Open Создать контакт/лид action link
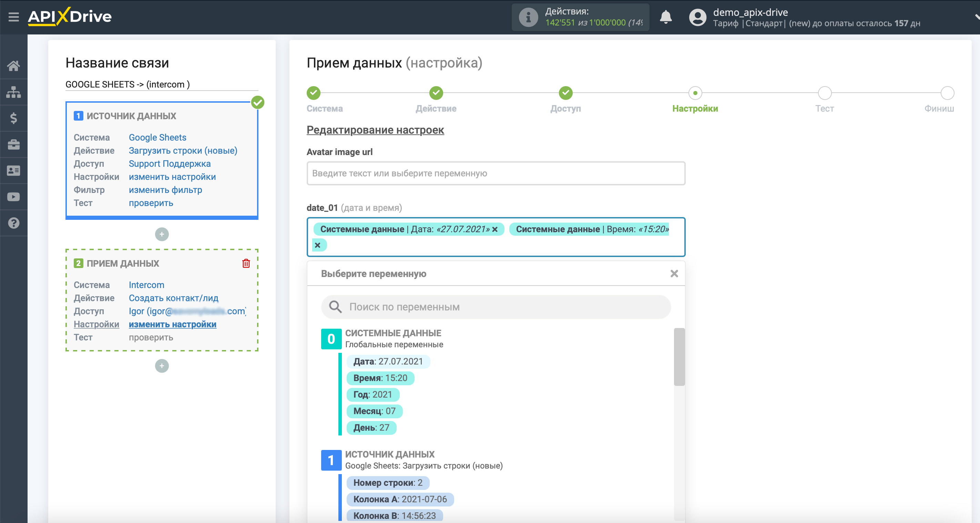 tap(173, 298)
